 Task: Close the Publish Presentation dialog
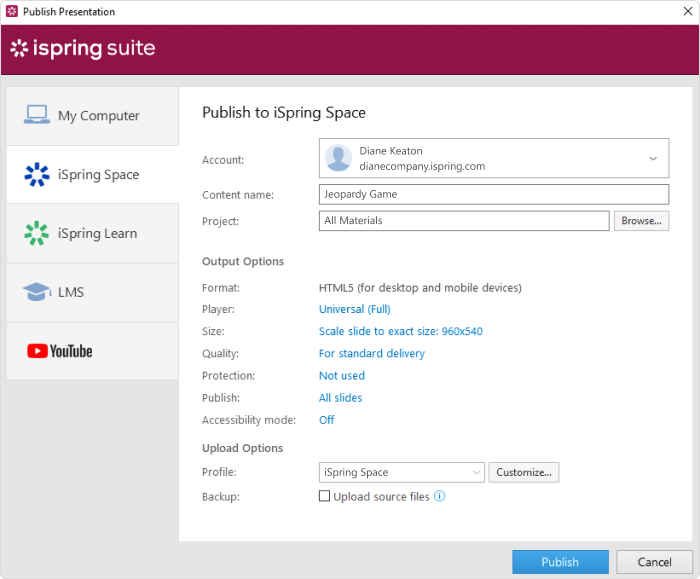688,11
